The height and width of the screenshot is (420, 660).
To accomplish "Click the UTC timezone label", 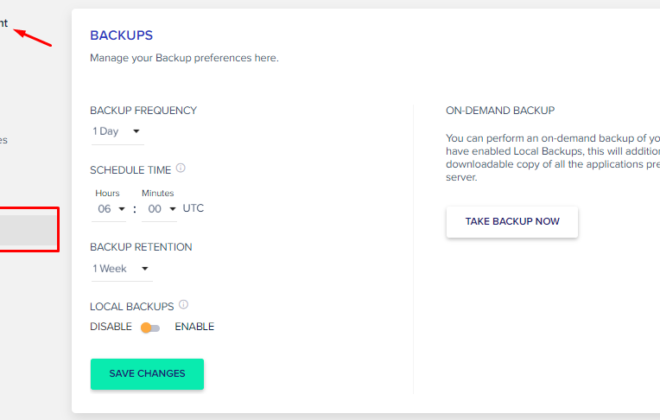I will click(193, 208).
